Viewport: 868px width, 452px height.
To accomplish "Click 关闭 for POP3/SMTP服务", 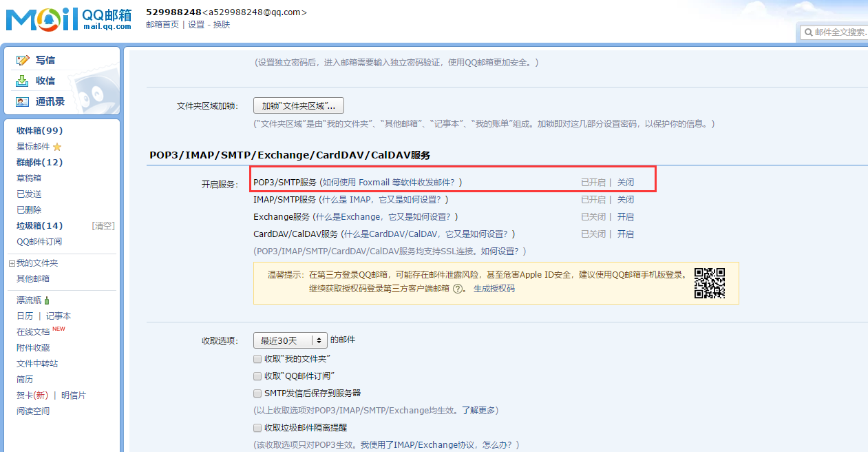I will pos(625,183).
